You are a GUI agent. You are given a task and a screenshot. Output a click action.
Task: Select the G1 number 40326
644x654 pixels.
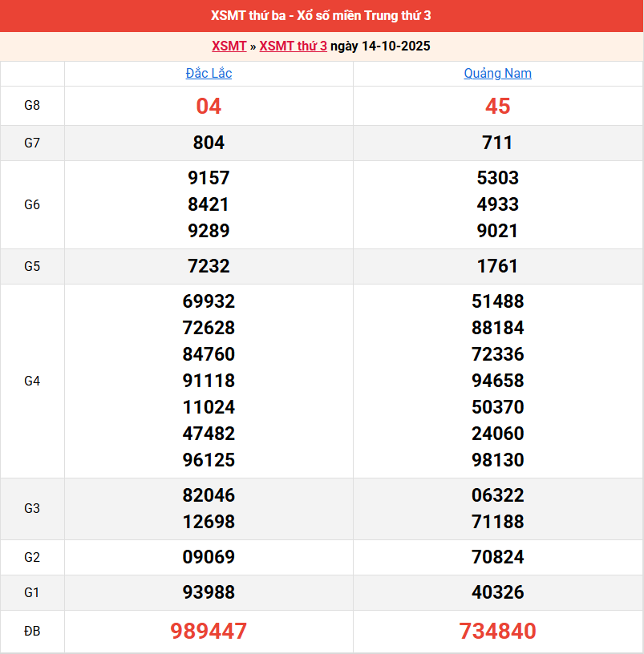pos(497,592)
